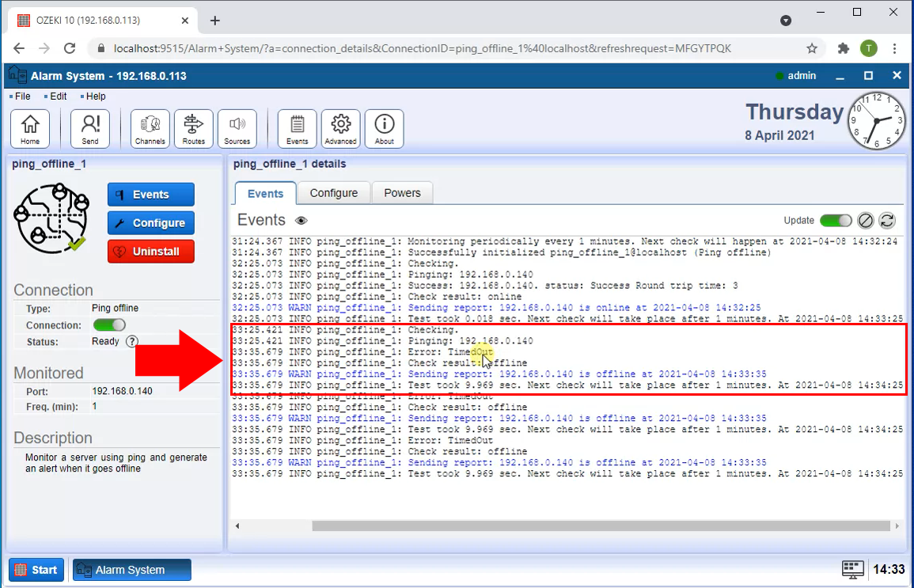Click the red Uninstall button
This screenshot has height=588, width=914.
coord(151,252)
